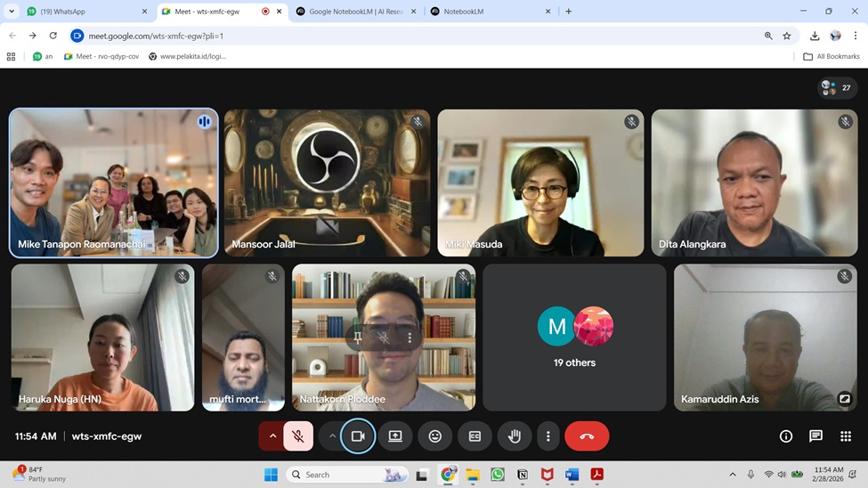
Task: Open www.pelakita.id bookmark
Action: point(188,56)
